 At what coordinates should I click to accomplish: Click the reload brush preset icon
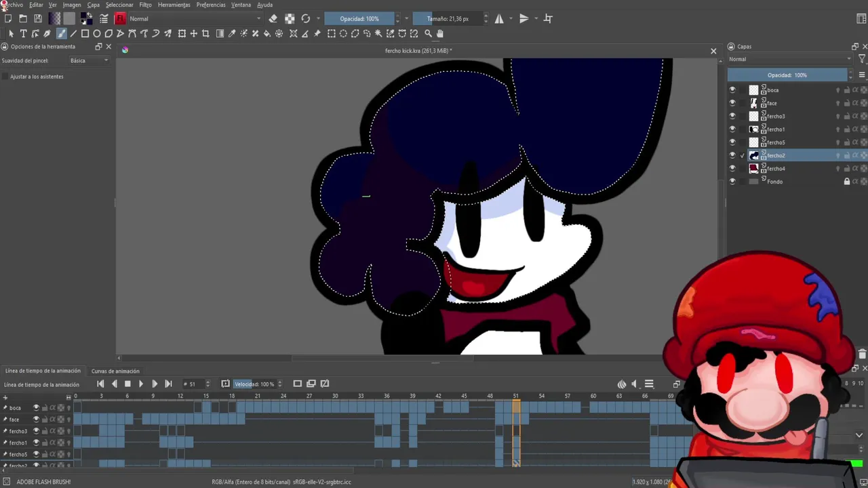[x=305, y=18]
